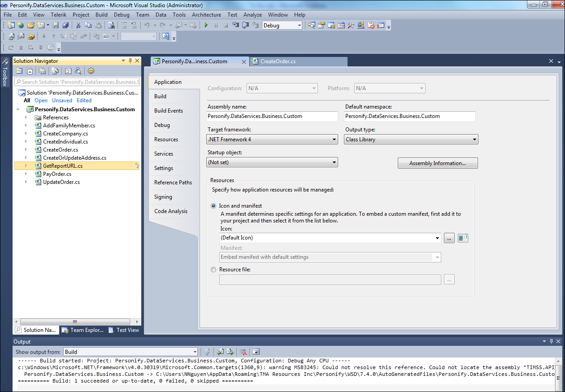Click the Default namespace text field
Screen dimensions: 565x392
click(410, 116)
